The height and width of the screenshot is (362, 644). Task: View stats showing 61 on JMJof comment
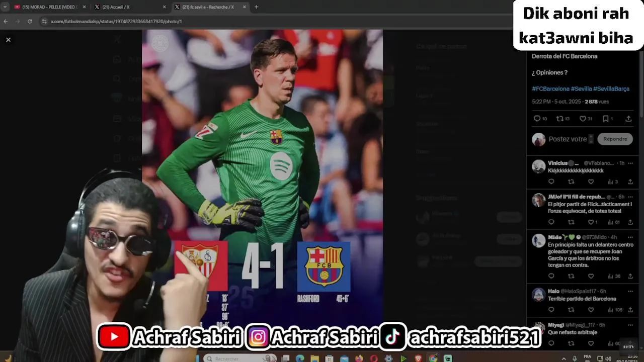(x=614, y=222)
